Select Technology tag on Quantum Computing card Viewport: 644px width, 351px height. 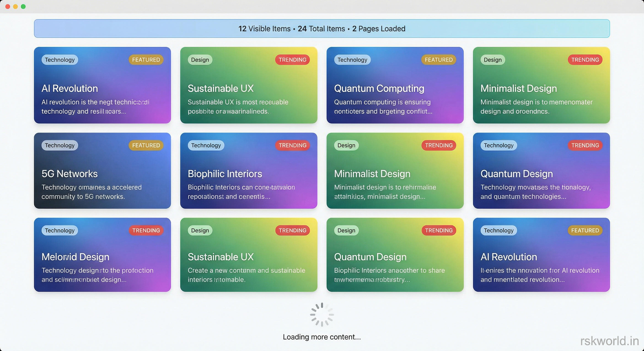[x=352, y=60]
